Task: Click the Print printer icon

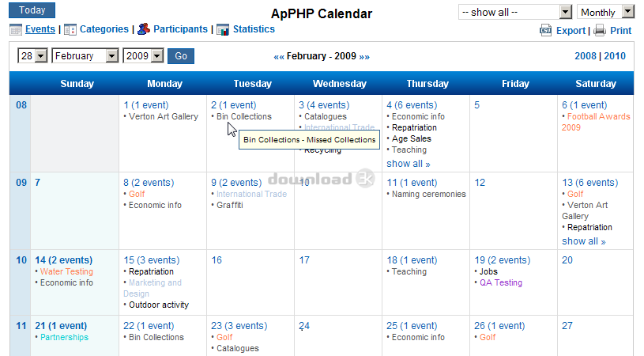Action: coord(600,31)
